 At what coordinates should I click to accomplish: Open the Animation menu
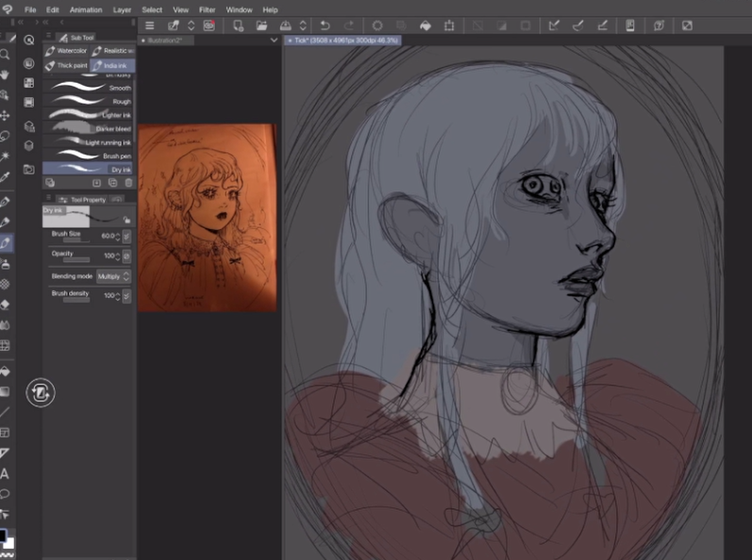point(86,9)
